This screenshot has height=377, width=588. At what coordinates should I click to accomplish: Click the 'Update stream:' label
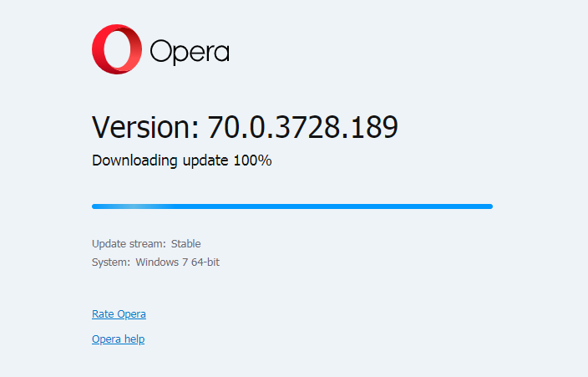129,244
